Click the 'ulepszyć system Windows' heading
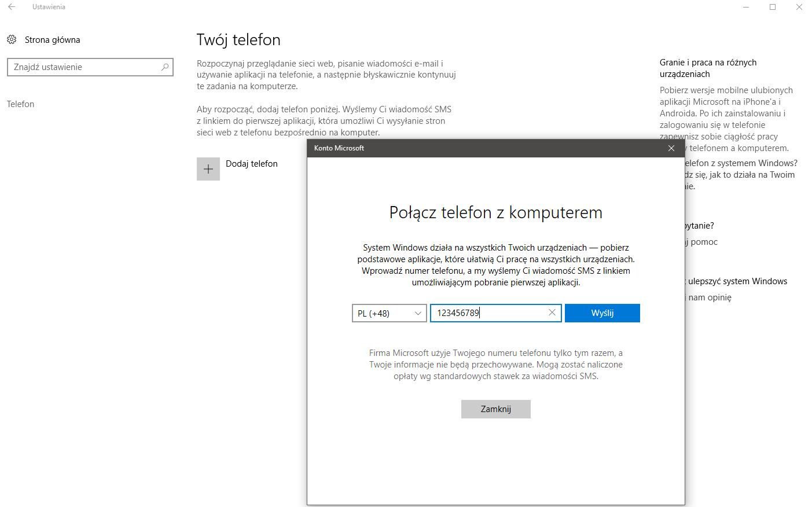This screenshot has height=507, width=812. [x=736, y=281]
